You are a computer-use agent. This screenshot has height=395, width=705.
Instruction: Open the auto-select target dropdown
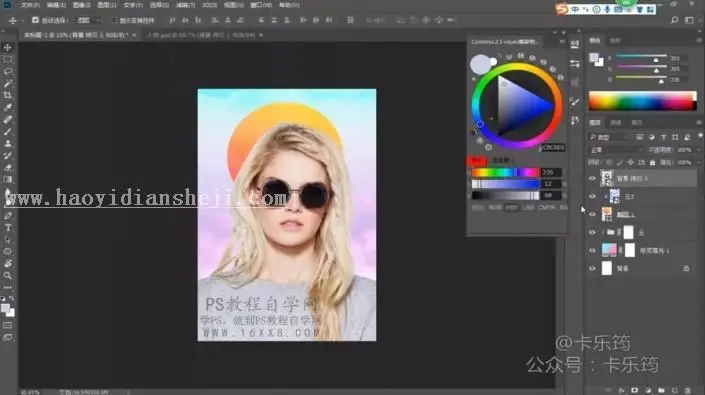88,20
